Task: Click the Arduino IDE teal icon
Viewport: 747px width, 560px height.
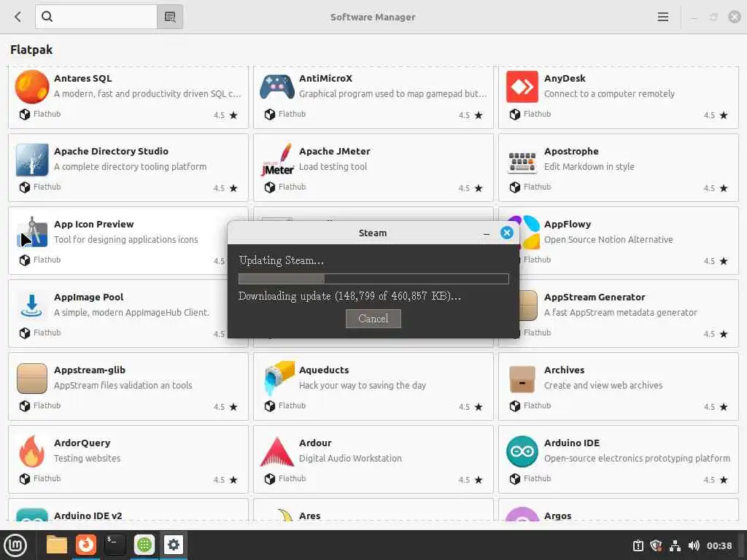Action: click(522, 451)
